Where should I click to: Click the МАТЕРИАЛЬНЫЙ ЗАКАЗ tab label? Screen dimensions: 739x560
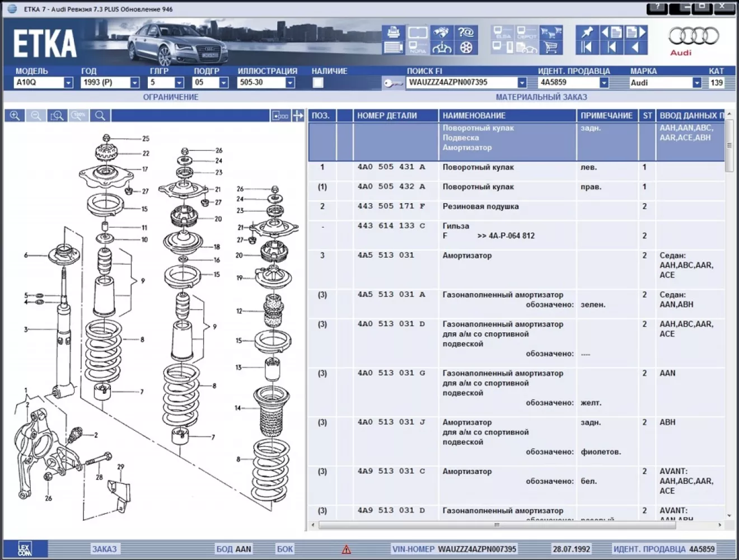pyautogui.click(x=541, y=97)
